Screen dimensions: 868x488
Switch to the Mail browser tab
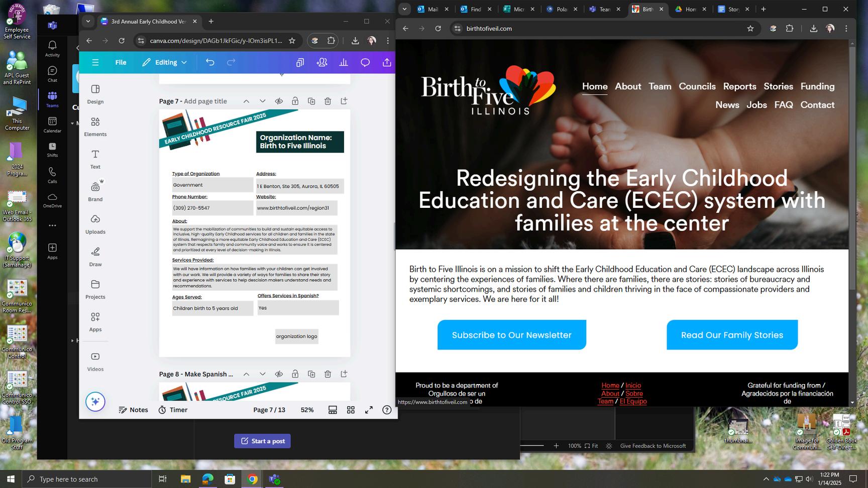click(x=432, y=9)
